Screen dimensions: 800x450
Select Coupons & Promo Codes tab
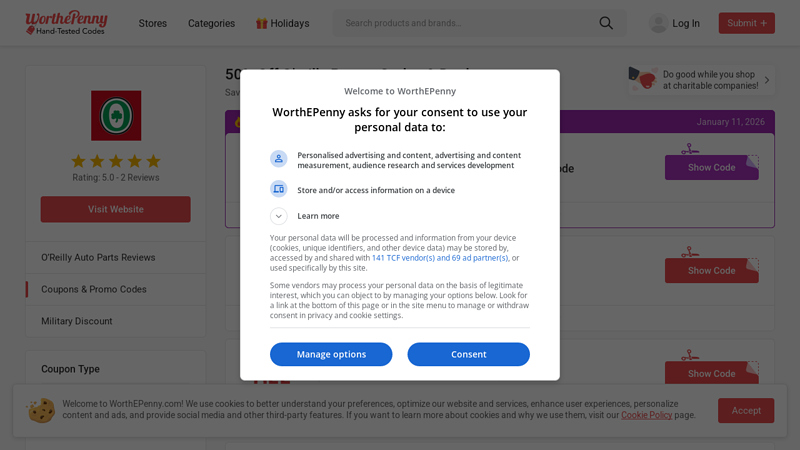click(94, 289)
